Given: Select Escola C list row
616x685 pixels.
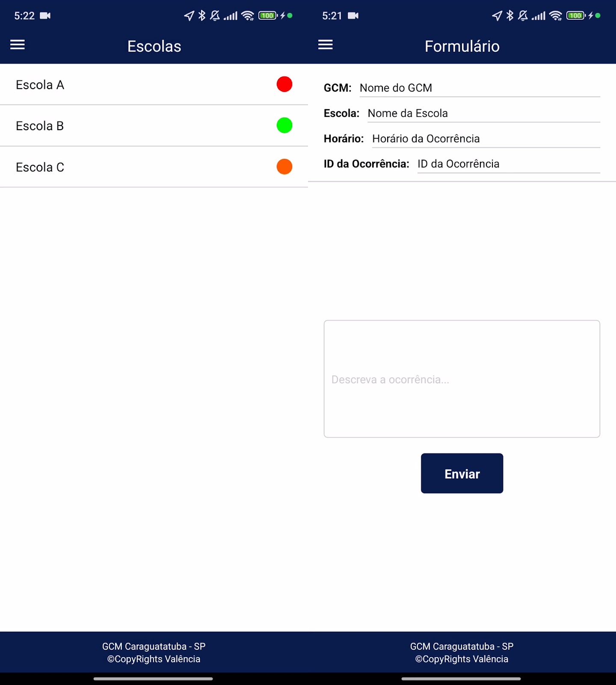Looking at the screenshot, I should point(154,167).
